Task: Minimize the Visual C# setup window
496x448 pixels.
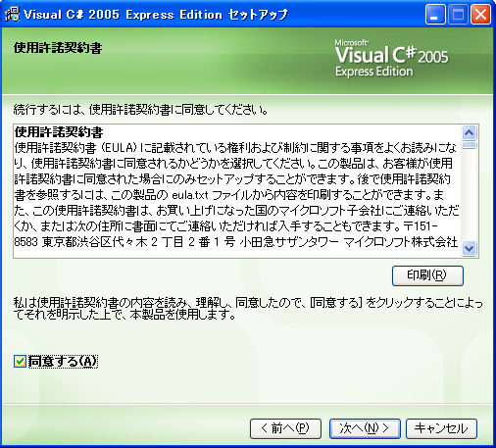Action: click(x=435, y=15)
